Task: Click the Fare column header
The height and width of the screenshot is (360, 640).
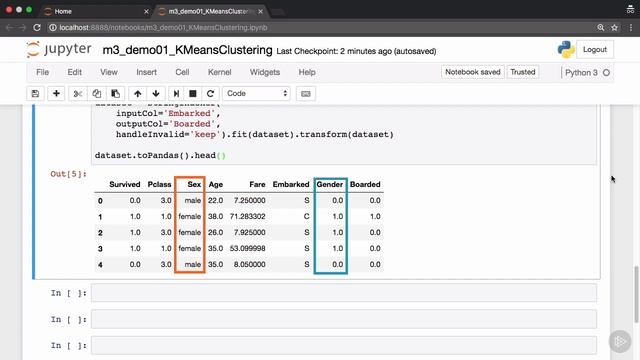Action: [257, 184]
